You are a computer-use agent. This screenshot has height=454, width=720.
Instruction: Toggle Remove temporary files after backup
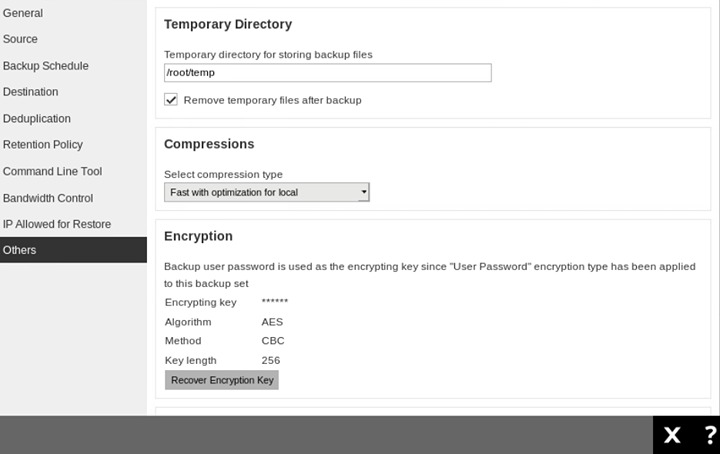(172, 100)
